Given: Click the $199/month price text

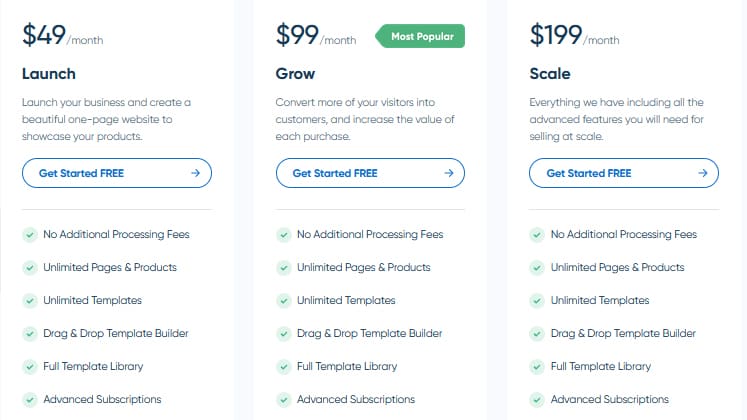Looking at the screenshot, I should click(x=575, y=35).
